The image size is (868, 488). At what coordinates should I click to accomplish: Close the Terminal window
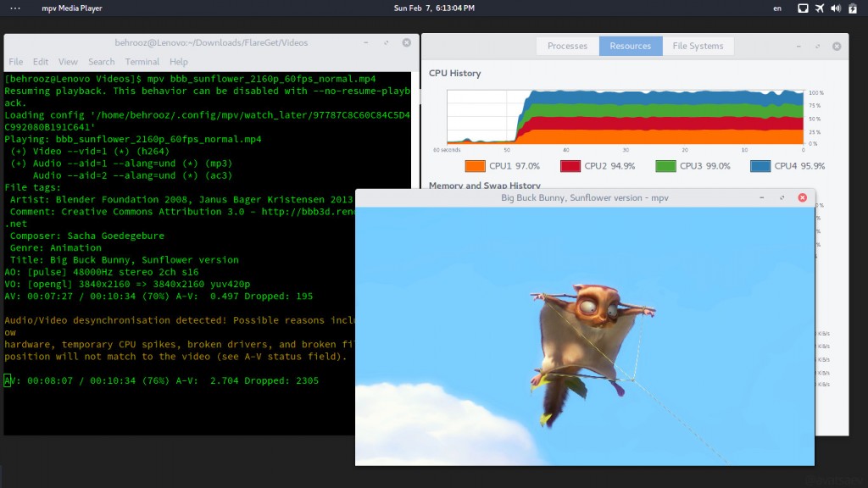407,42
